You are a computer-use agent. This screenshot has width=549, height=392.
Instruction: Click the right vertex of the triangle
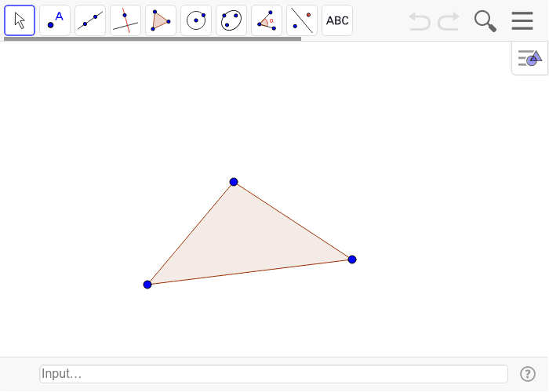352,260
